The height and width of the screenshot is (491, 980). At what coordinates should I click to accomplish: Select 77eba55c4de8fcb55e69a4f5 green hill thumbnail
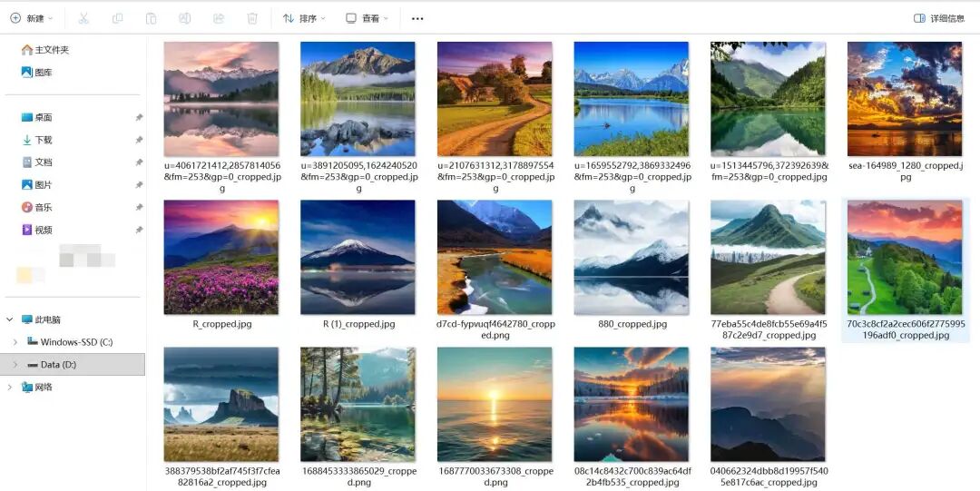pyautogui.click(x=769, y=257)
